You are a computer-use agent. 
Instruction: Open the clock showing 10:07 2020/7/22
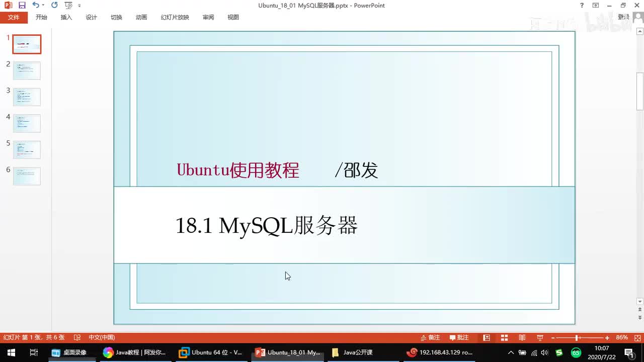(x=602, y=352)
